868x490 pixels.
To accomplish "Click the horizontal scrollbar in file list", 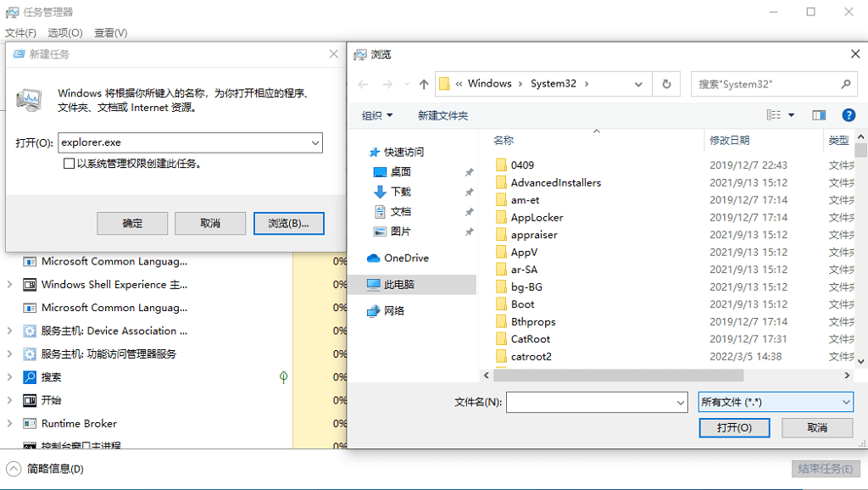I will point(618,376).
